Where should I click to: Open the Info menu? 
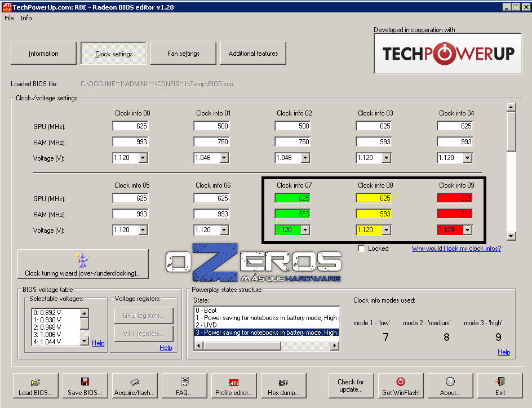point(26,18)
